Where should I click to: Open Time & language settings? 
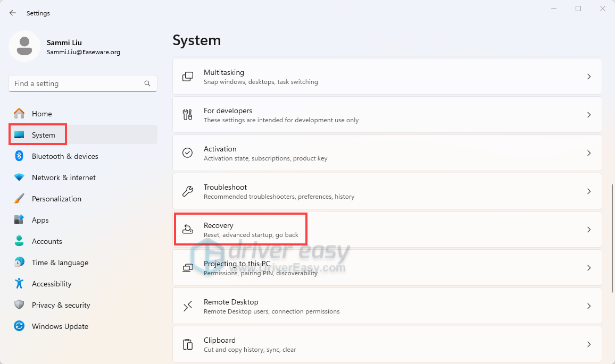click(x=60, y=263)
